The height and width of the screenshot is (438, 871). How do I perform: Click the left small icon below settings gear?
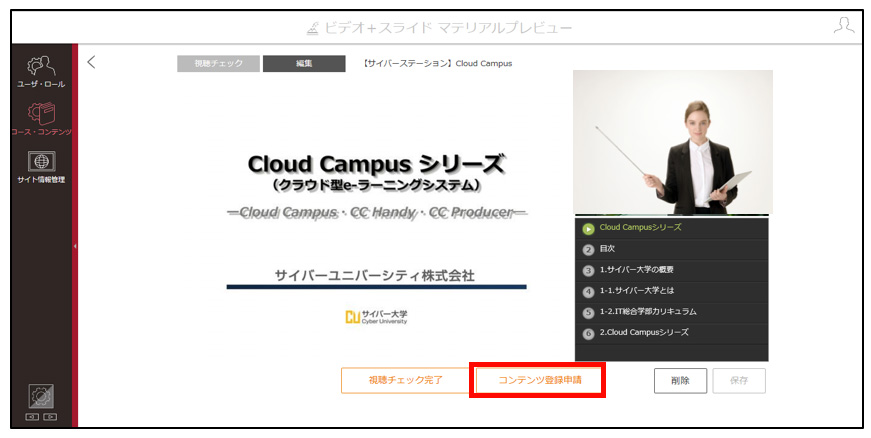[x=32, y=417]
